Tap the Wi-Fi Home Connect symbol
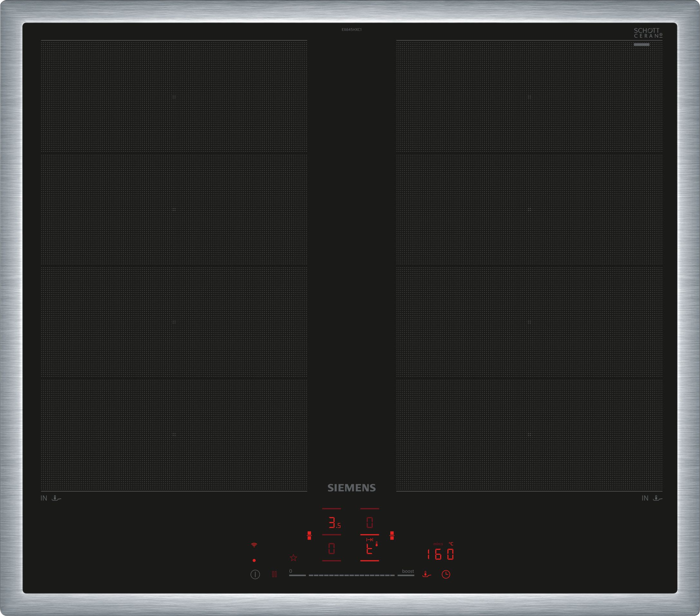The height and width of the screenshot is (616, 700). pos(254,545)
